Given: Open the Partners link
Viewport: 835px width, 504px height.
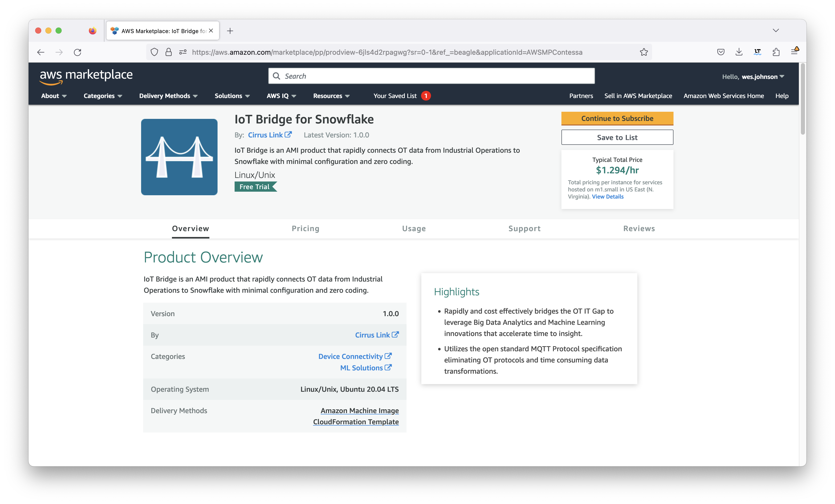Looking at the screenshot, I should click(x=581, y=96).
